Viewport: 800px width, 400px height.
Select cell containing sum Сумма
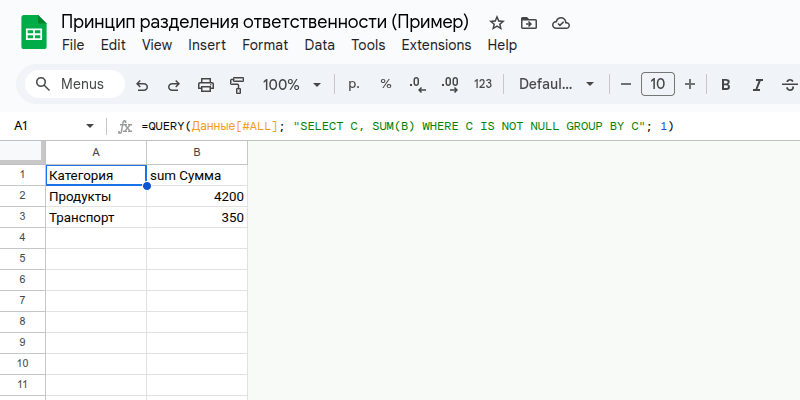[197, 175]
